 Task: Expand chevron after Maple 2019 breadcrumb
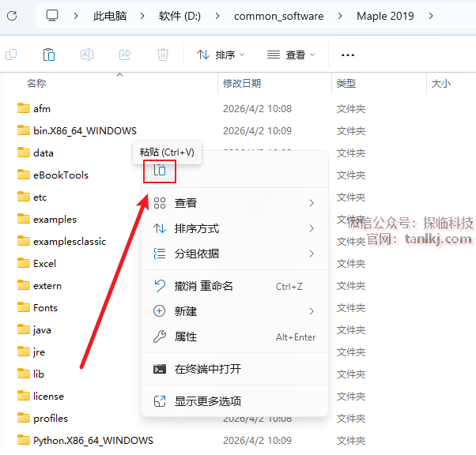click(431, 16)
